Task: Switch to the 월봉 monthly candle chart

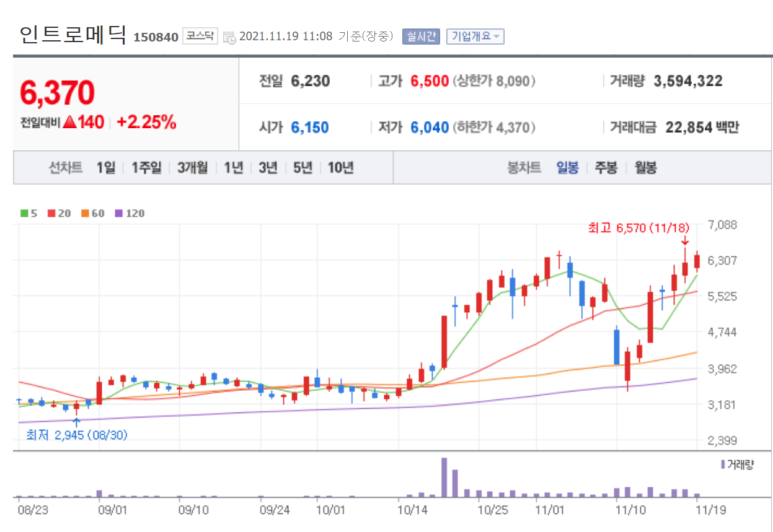Action: [x=645, y=167]
